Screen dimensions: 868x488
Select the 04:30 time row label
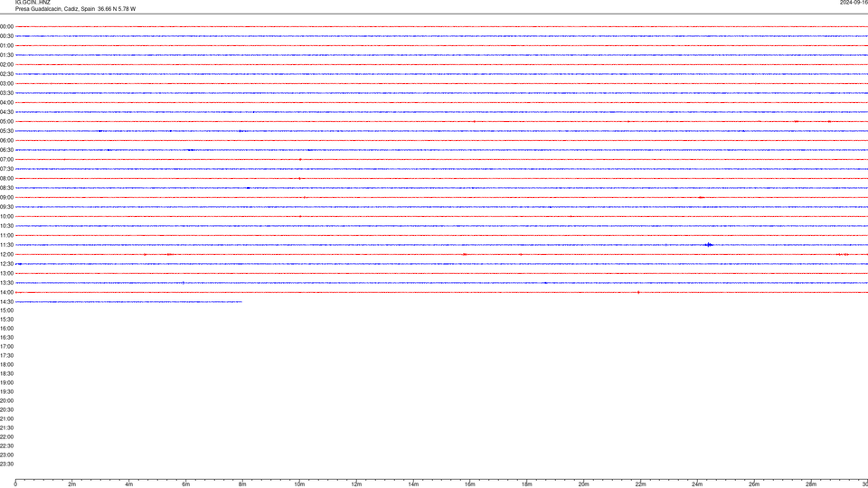(x=6, y=112)
